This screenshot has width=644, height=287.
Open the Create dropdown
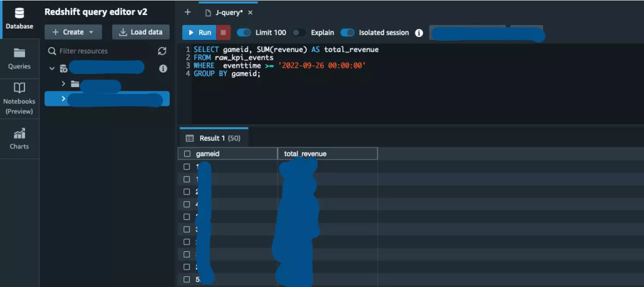(x=73, y=32)
